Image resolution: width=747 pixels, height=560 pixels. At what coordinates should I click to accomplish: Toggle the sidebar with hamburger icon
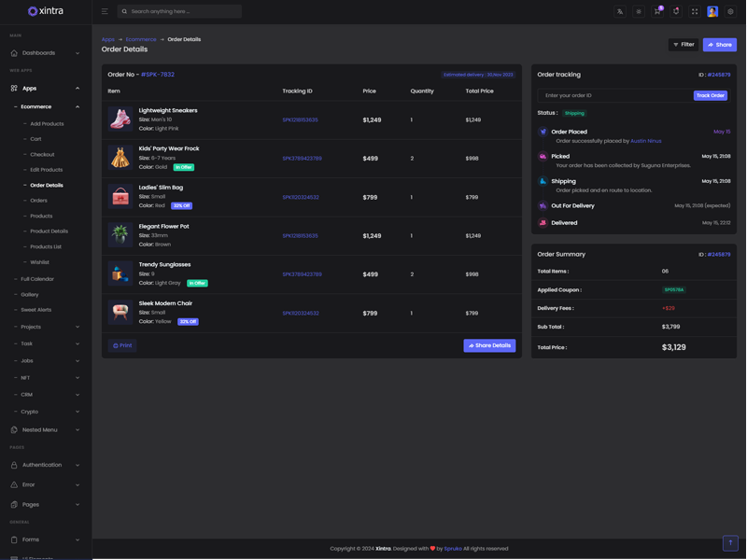point(105,12)
